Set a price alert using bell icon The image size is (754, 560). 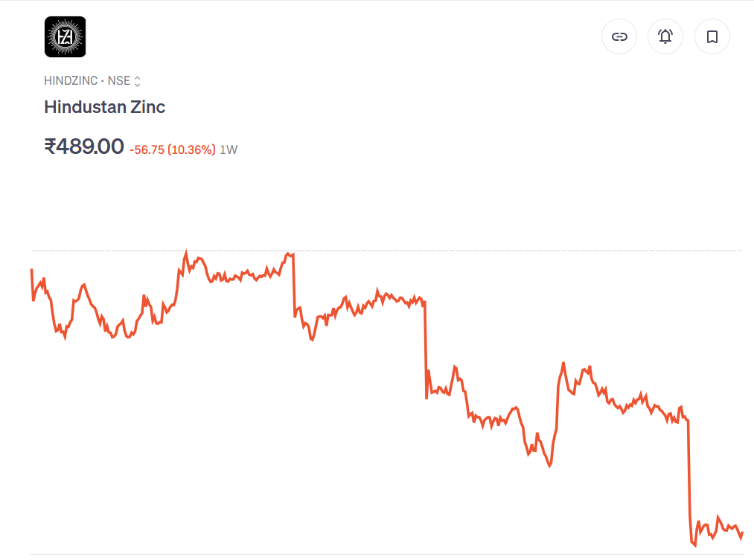point(665,36)
